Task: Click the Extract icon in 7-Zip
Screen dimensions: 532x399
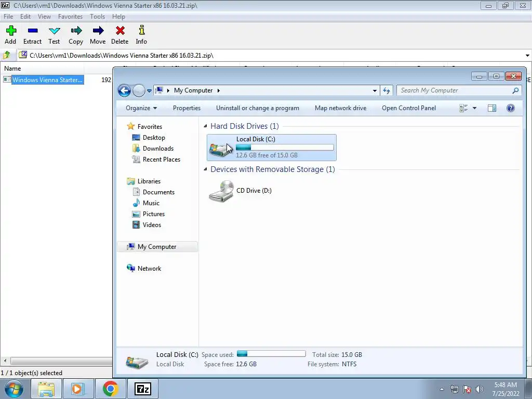Action: (33, 31)
